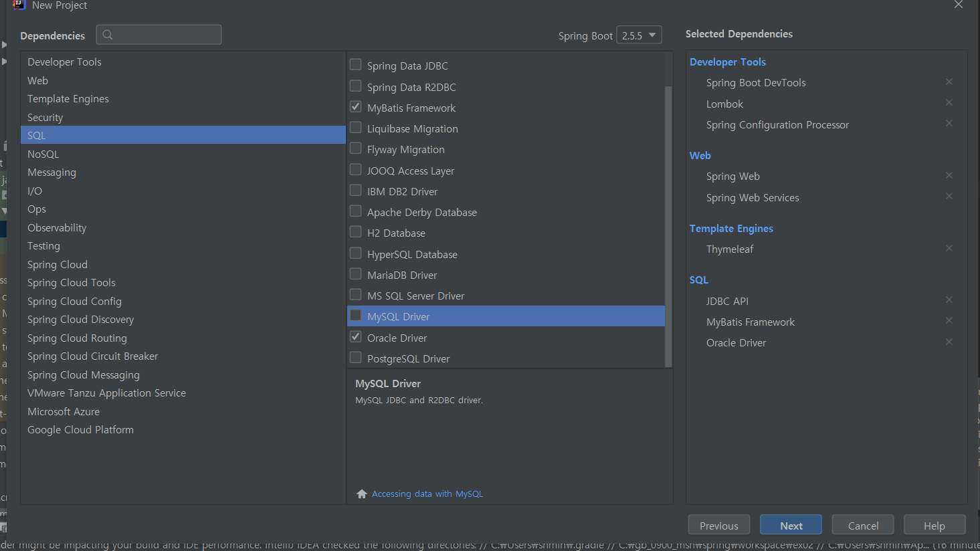
Task: Close the New Project dialog
Action: 959,5
